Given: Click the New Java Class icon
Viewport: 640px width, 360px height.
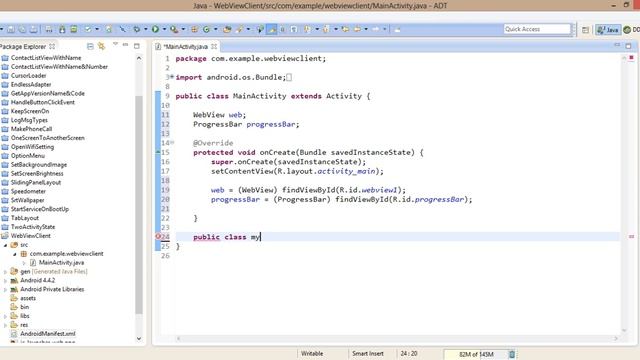Looking at the screenshot, I should coord(206,29).
